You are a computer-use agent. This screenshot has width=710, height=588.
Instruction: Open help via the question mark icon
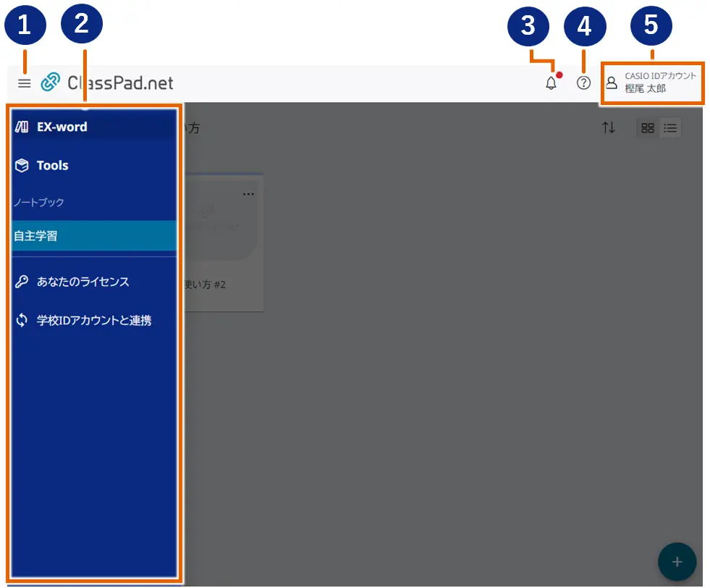click(x=583, y=83)
